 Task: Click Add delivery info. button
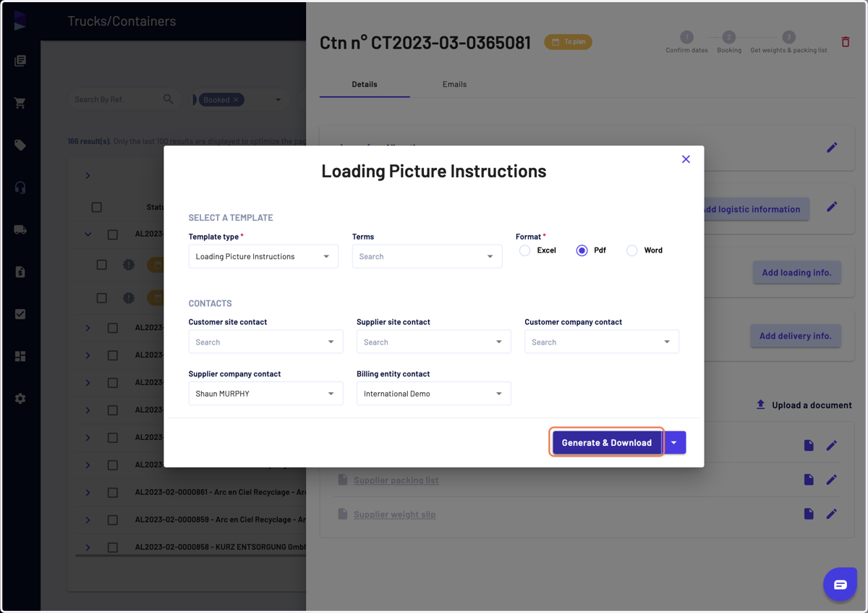tap(795, 336)
